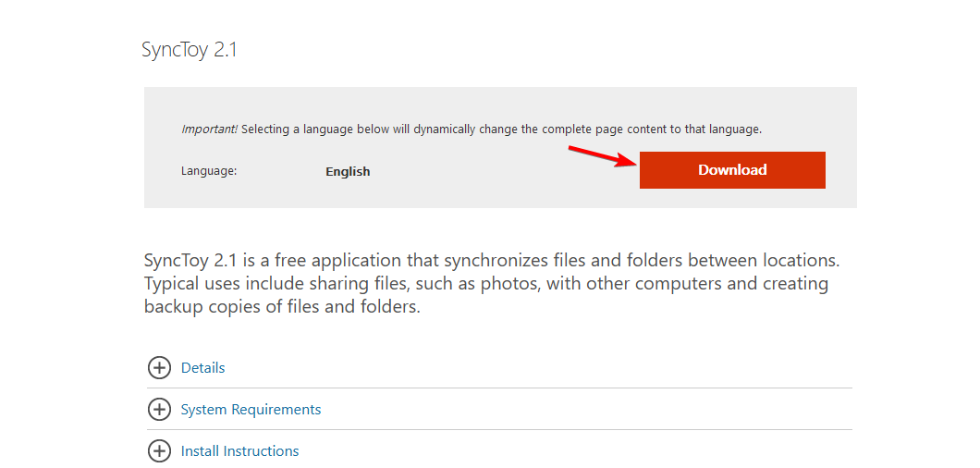Open the English language dropdown
This screenshot has height=468, width=980.
(x=348, y=171)
